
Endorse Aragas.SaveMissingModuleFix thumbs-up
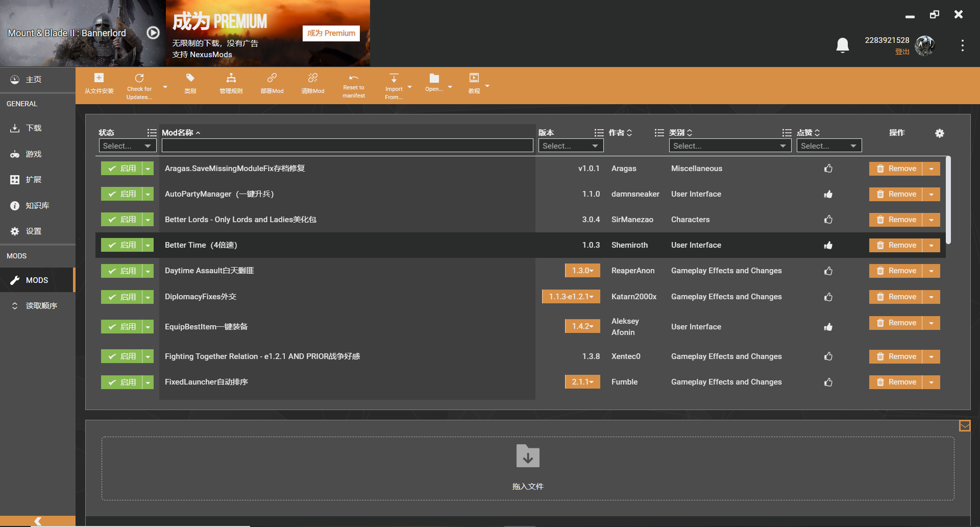tap(828, 169)
